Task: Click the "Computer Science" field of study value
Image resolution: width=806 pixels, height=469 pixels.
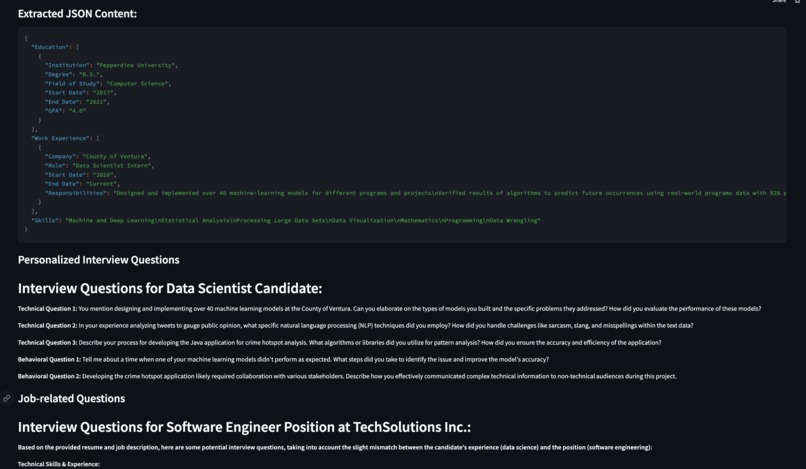Action: tap(137, 83)
